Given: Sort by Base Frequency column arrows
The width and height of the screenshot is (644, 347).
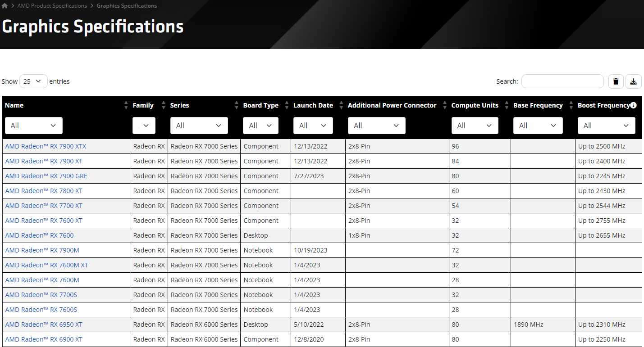Looking at the screenshot, I should 571,105.
